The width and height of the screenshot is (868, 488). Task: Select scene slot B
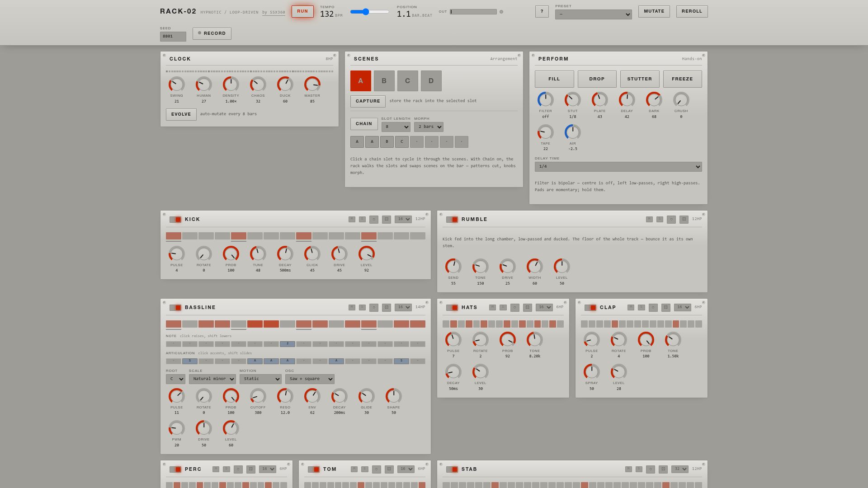click(x=384, y=81)
